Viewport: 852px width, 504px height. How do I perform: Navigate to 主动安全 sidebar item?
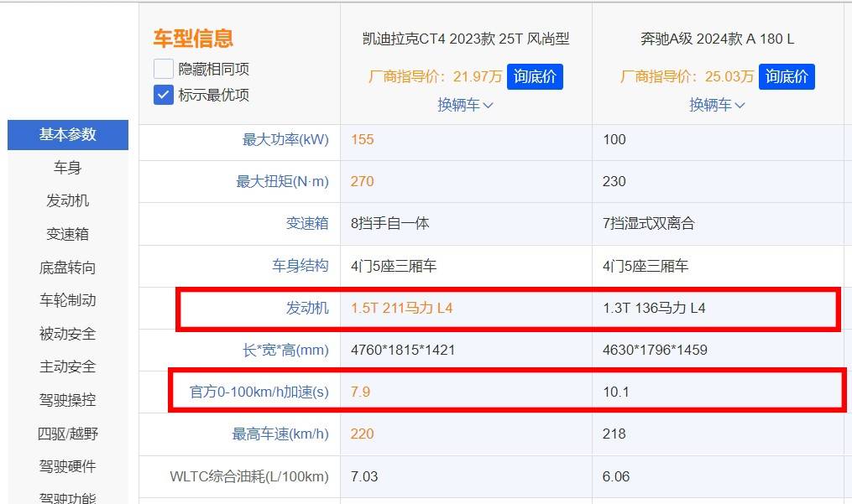pyautogui.click(x=68, y=366)
